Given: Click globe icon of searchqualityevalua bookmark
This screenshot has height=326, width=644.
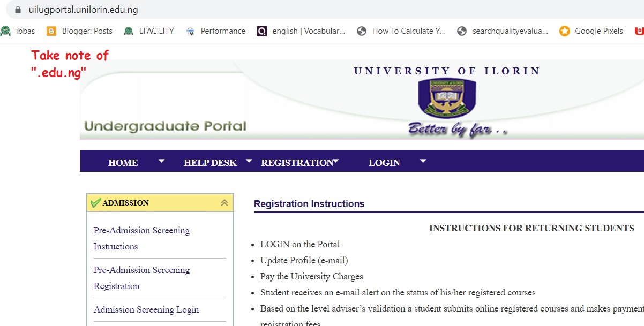Looking at the screenshot, I should (x=462, y=31).
